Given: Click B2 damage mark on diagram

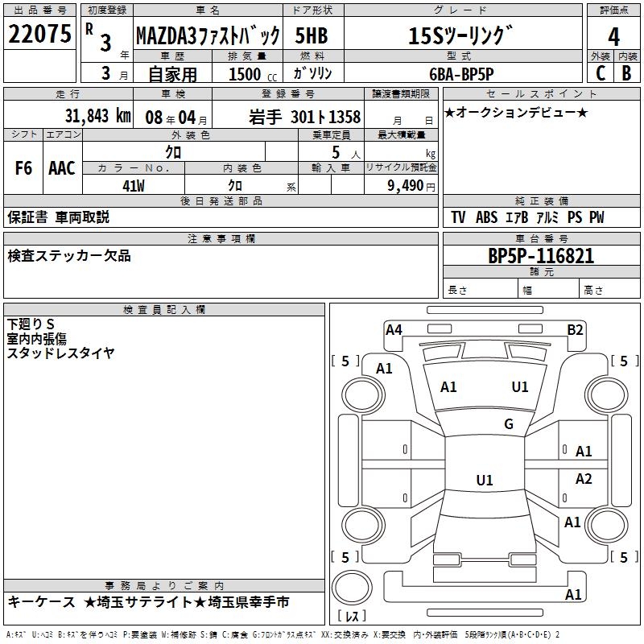Looking at the screenshot, I should pyautogui.click(x=575, y=330).
